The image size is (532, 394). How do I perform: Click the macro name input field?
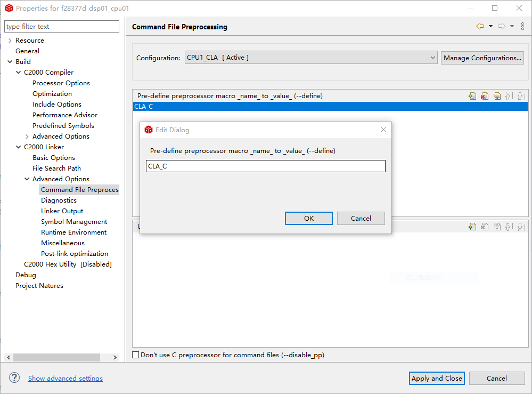click(x=266, y=166)
